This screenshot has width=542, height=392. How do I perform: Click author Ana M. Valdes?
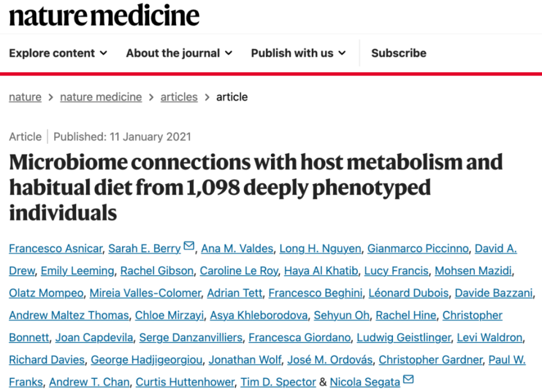237,248
